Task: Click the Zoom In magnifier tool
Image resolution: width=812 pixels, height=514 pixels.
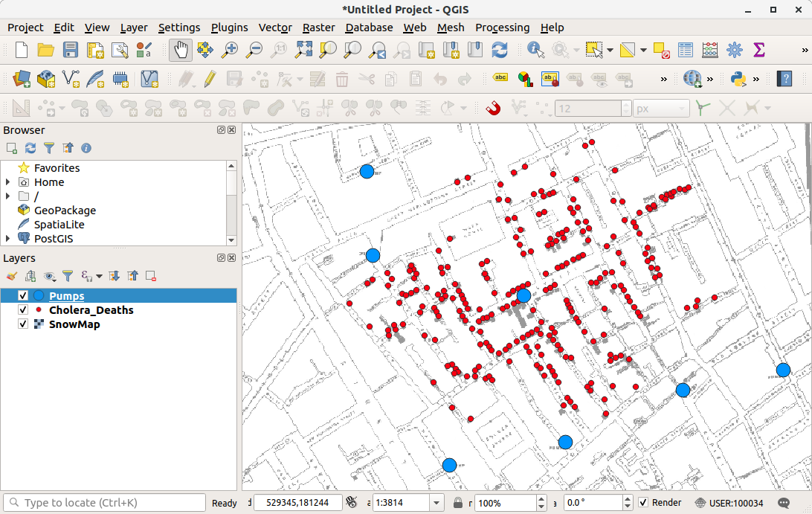Action: [x=230, y=51]
